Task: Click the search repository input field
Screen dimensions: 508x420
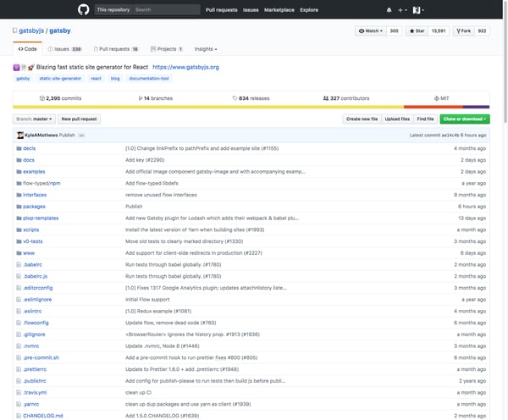Action: tap(166, 9)
